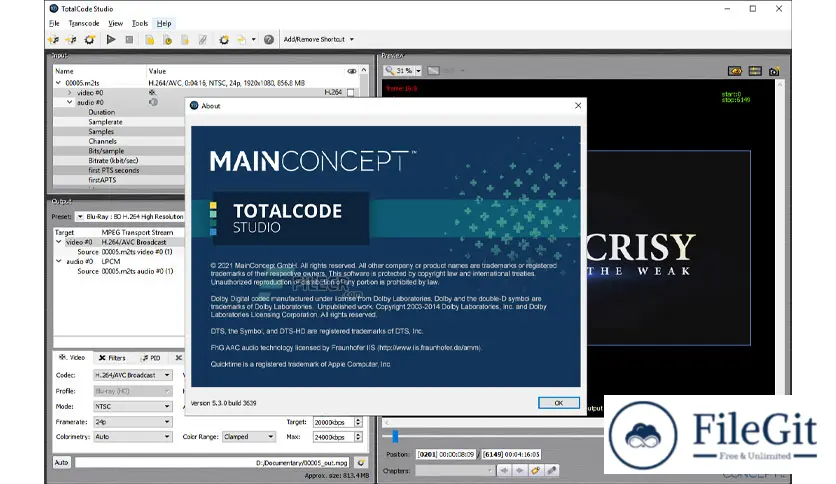The image size is (836, 484).
Task: Collapse output video #0 node
Action: click(59, 242)
